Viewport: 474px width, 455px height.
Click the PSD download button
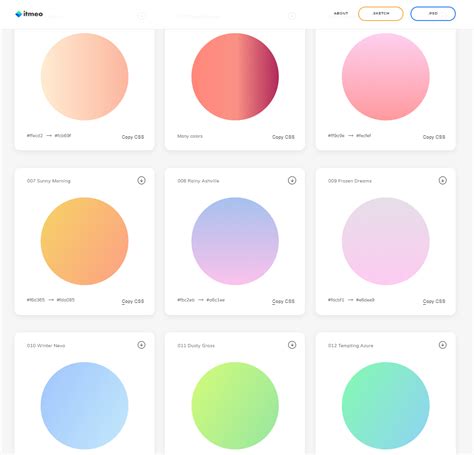[433, 14]
